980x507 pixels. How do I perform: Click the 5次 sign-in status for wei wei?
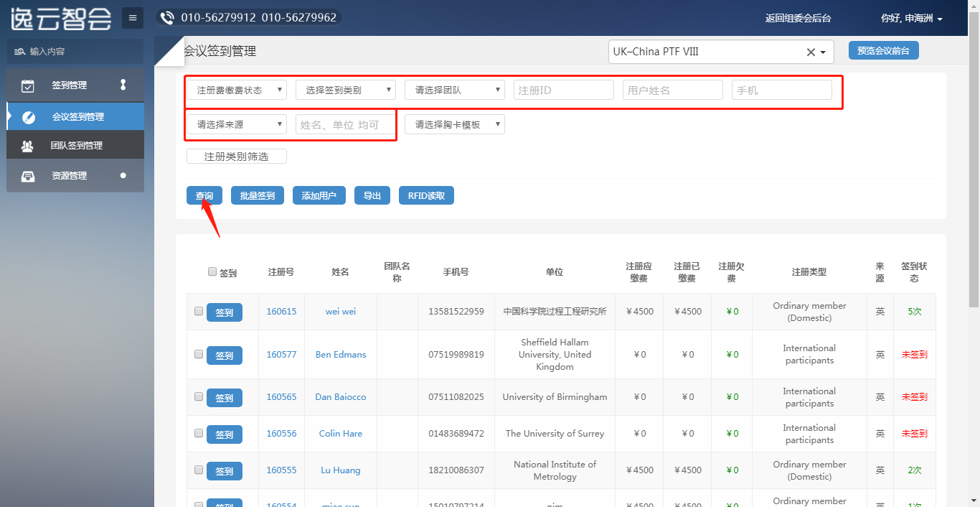point(915,312)
